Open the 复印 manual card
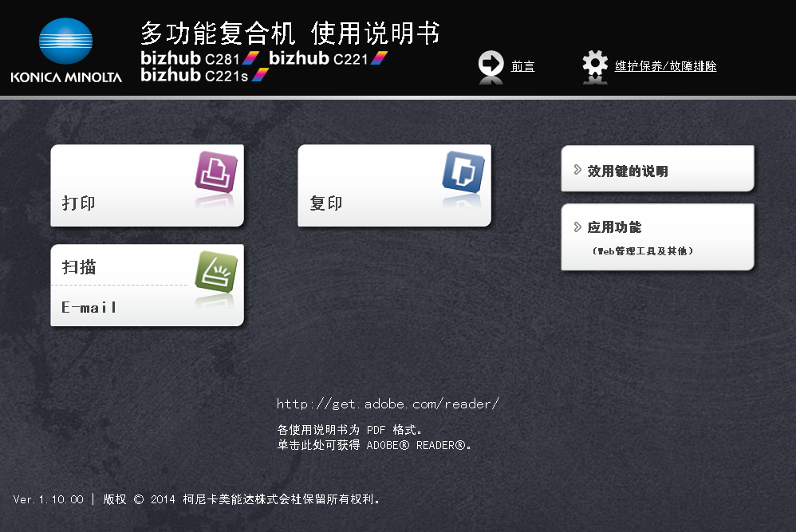The height and width of the screenshot is (532, 796). (x=395, y=185)
